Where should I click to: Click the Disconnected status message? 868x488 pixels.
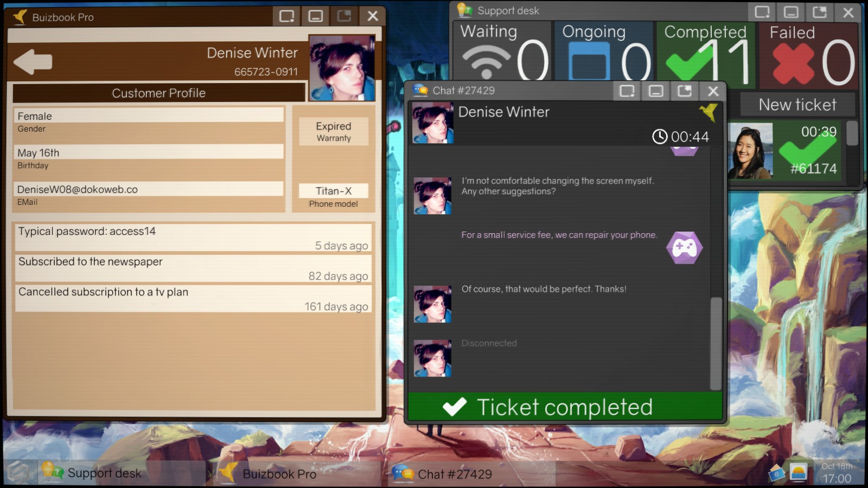tap(489, 343)
